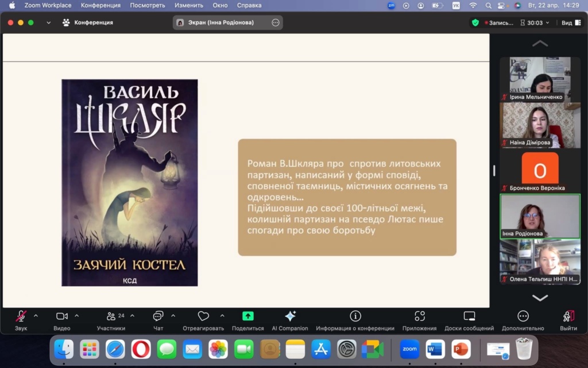Open PowerPoint from the Dock
Screen dimensions: 588x368
[x=461, y=350]
